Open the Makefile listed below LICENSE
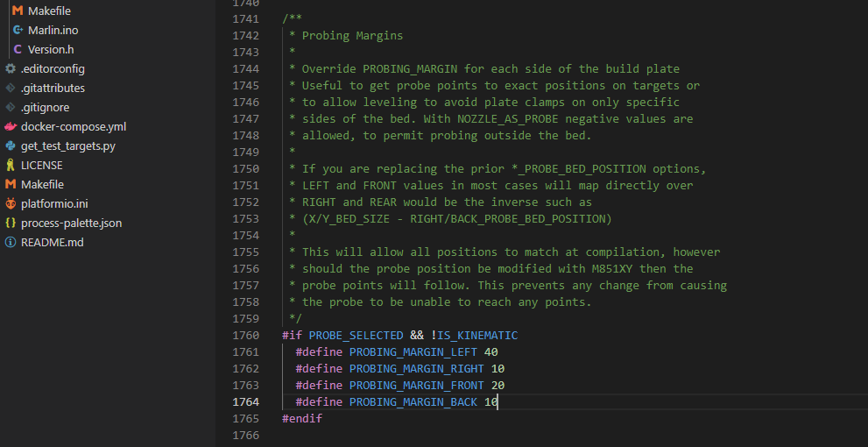The height and width of the screenshot is (447, 868). 43,185
